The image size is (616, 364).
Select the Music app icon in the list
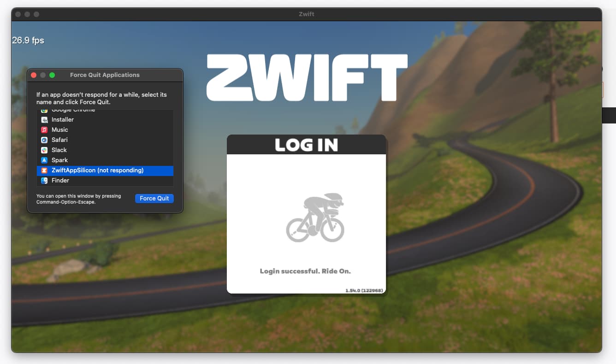[44, 130]
